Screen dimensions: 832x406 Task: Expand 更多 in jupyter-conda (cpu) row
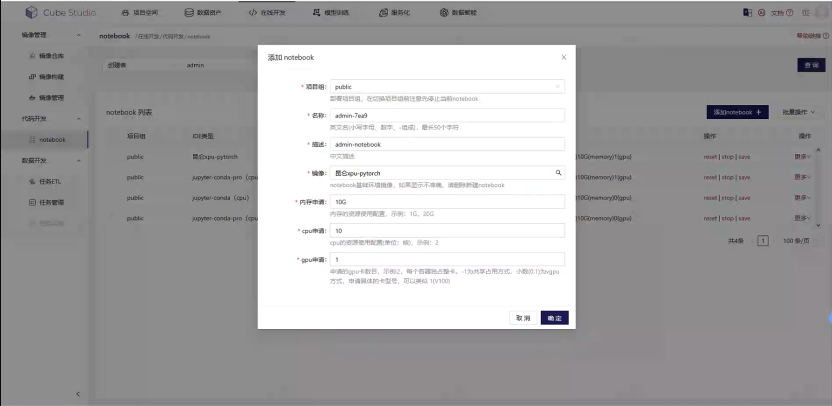point(802,197)
